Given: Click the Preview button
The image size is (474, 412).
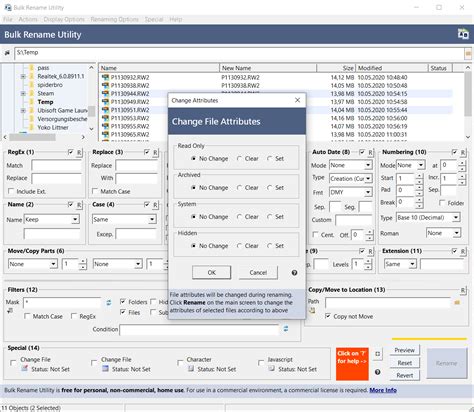Looking at the screenshot, I should point(404,350).
